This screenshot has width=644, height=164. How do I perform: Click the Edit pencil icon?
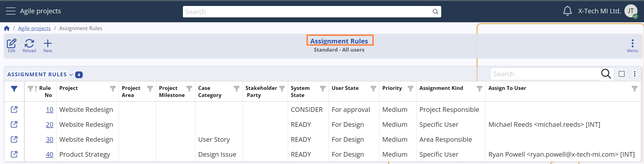11,45
